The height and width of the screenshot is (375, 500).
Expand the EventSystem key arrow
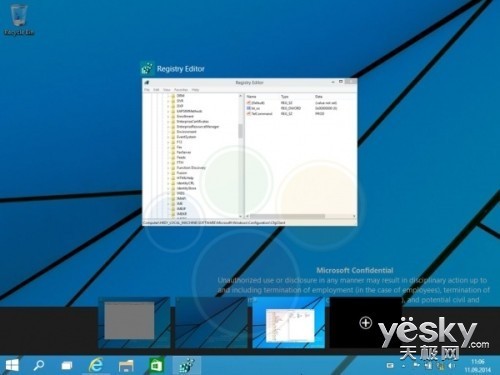(x=168, y=137)
